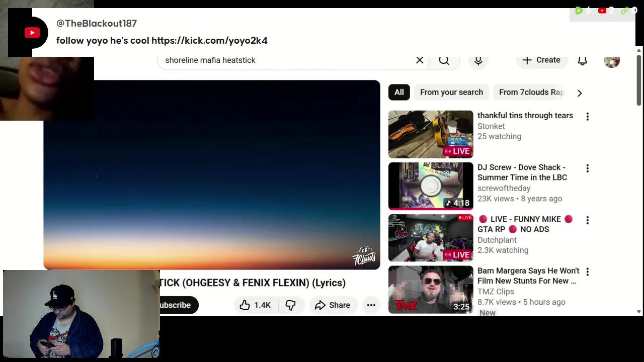The height and width of the screenshot is (362, 644).
Task: Like the video with 1.4K likes
Action: coord(256,305)
